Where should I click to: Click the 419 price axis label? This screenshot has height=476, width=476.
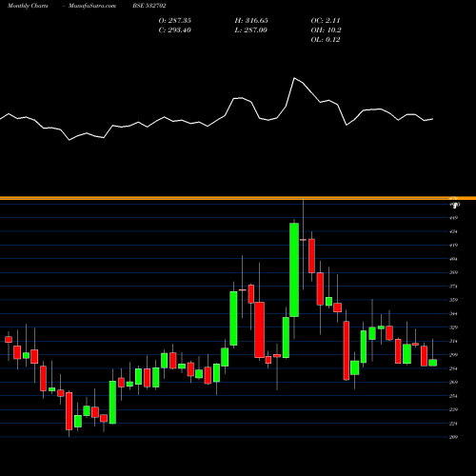454,246
